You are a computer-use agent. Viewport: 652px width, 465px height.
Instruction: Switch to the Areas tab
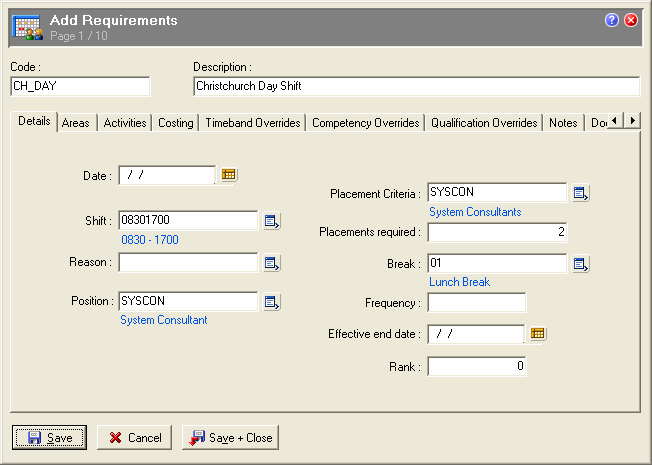pyautogui.click(x=75, y=123)
